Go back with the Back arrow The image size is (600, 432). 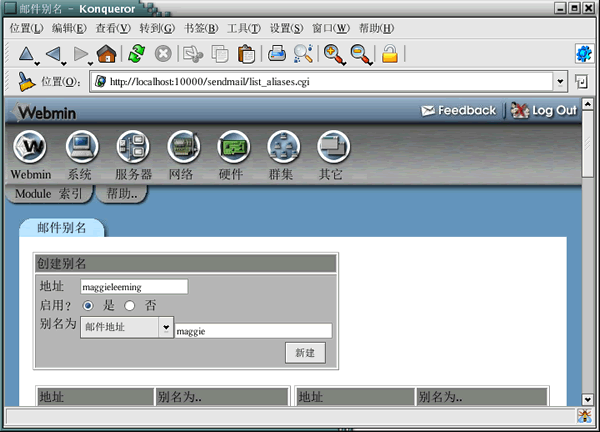(x=53, y=54)
